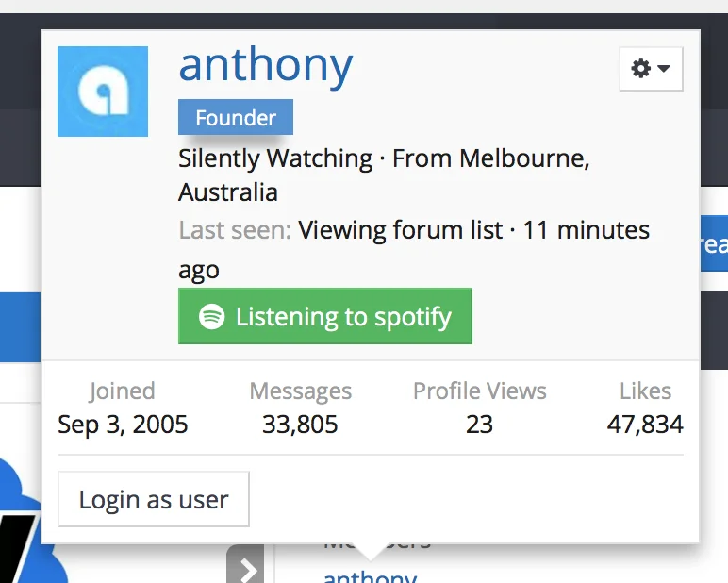
Task: Open the anthony username heading link
Action: point(266,65)
